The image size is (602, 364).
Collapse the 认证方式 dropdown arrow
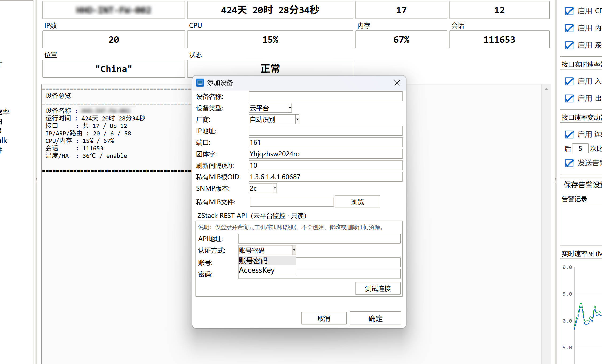pos(294,250)
